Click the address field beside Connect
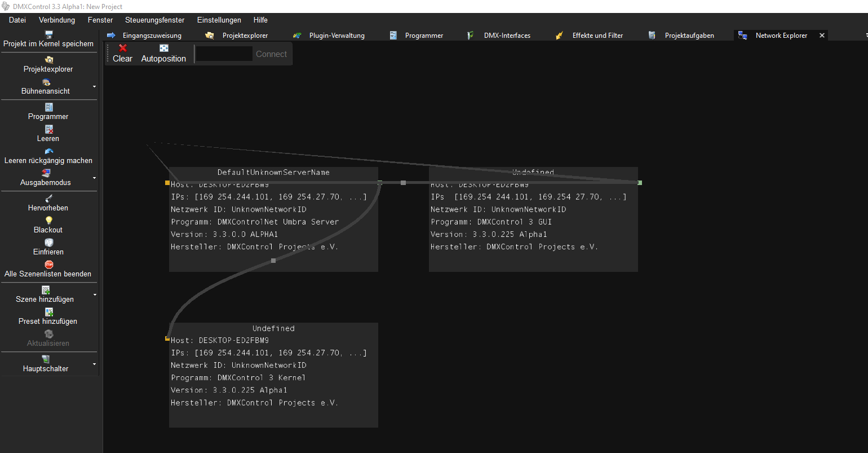Screen dimensions: 868x453 [x=224, y=54]
